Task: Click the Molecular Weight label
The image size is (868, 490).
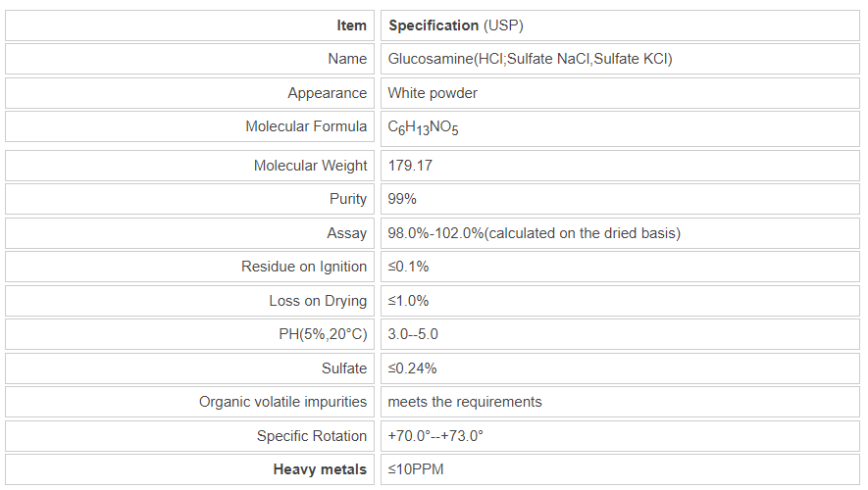Action: pos(310,166)
